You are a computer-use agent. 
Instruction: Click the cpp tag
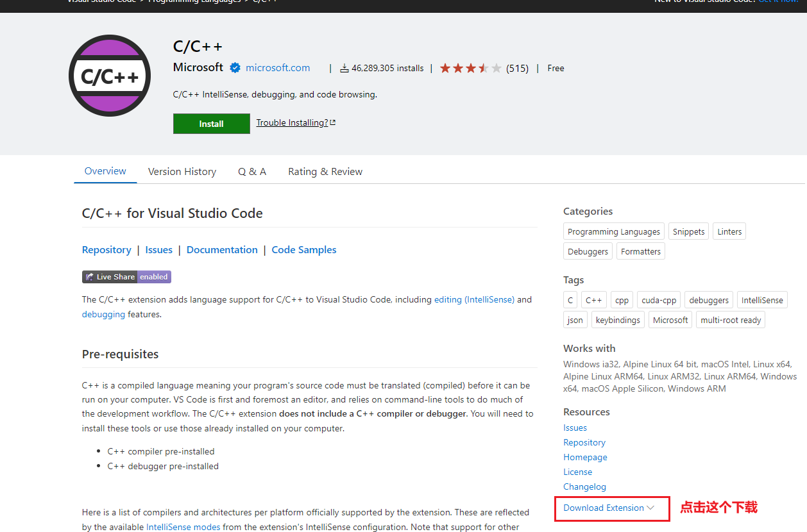pos(622,300)
